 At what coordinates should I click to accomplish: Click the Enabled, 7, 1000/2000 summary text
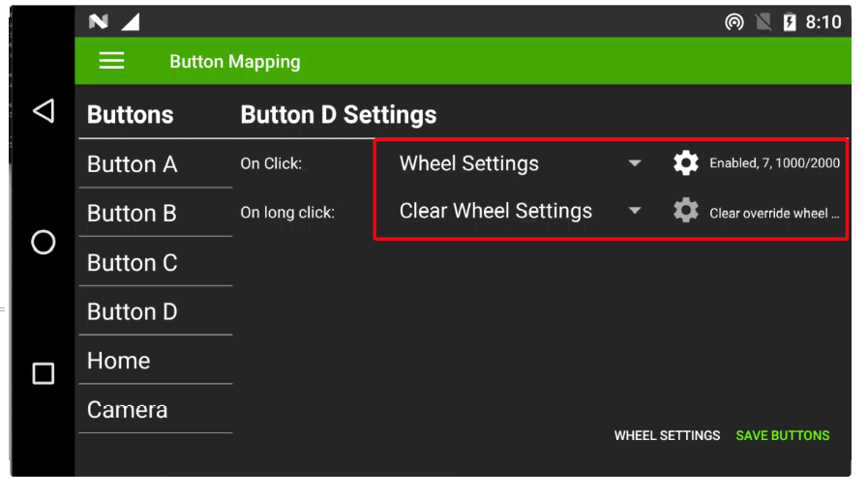tap(774, 163)
